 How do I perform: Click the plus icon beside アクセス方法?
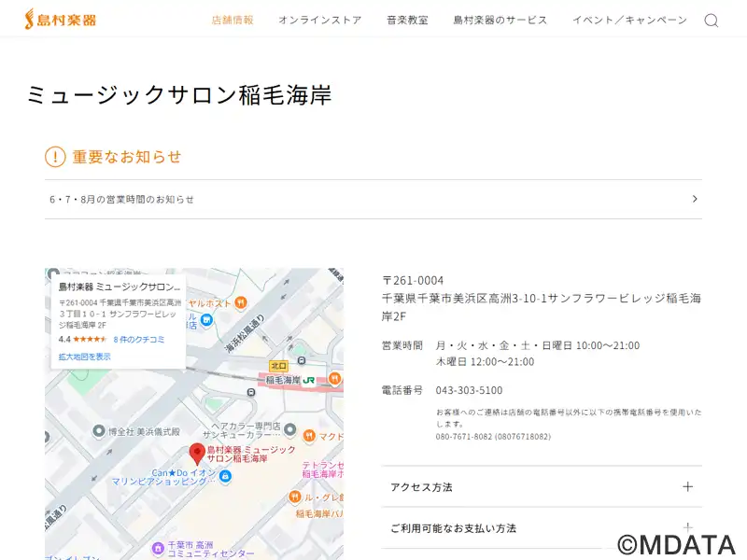(x=687, y=486)
